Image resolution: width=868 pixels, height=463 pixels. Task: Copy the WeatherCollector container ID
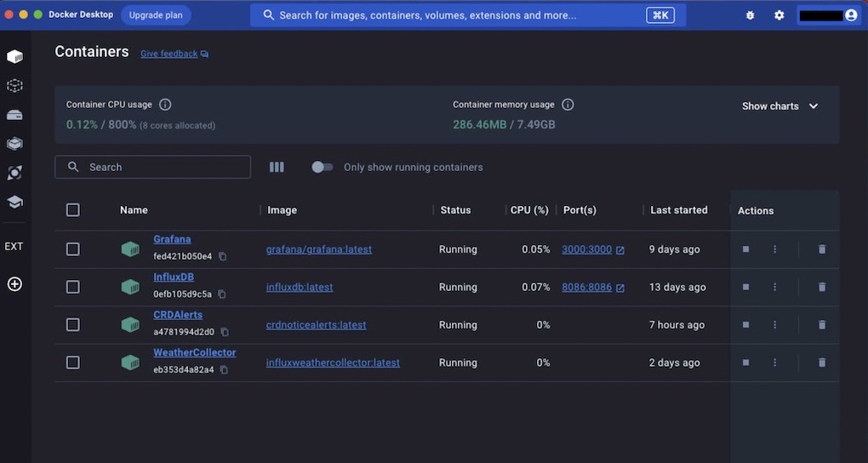click(224, 369)
